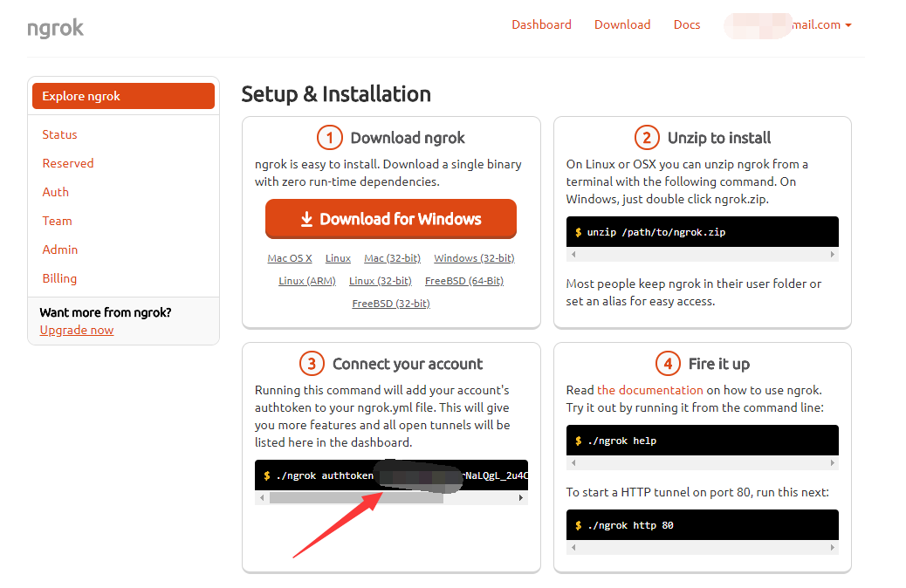Click the Mac OS X download link

[x=290, y=258]
